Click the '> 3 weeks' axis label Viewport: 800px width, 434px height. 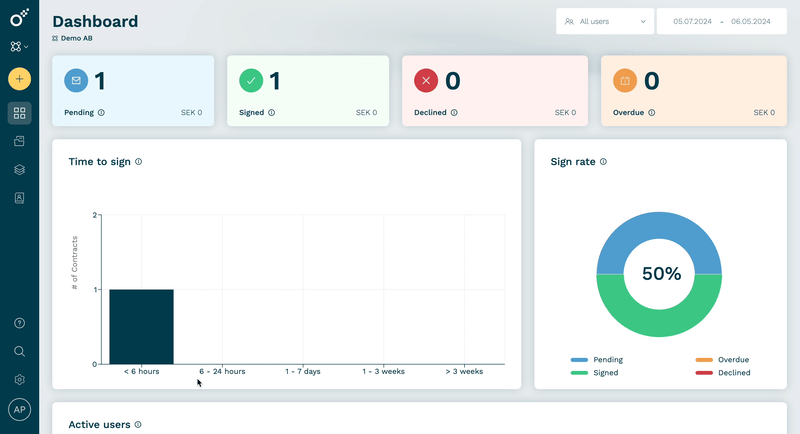point(464,371)
